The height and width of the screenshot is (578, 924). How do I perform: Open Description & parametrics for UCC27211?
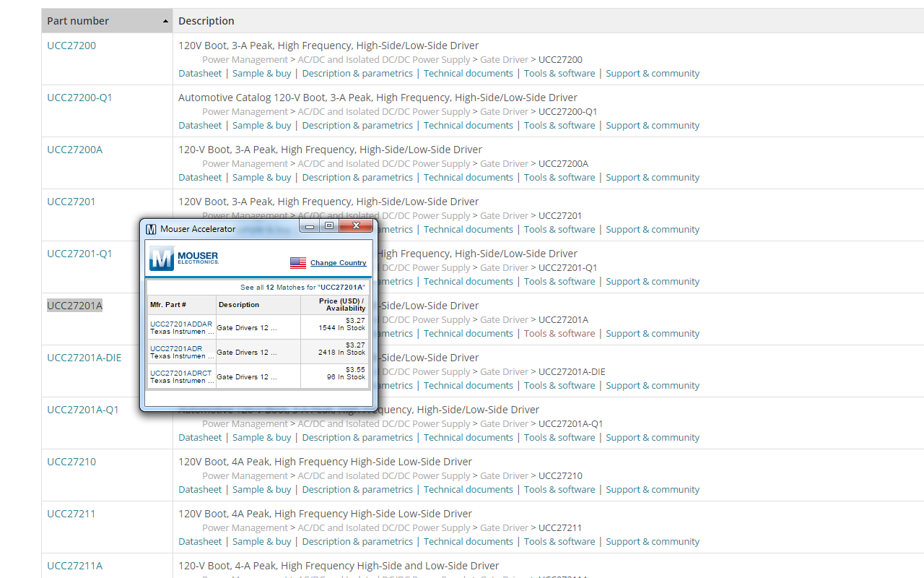pos(357,542)
